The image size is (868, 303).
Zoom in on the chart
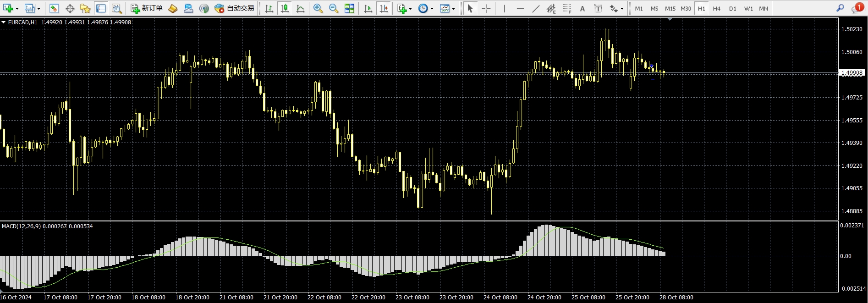tap(318, 8)
